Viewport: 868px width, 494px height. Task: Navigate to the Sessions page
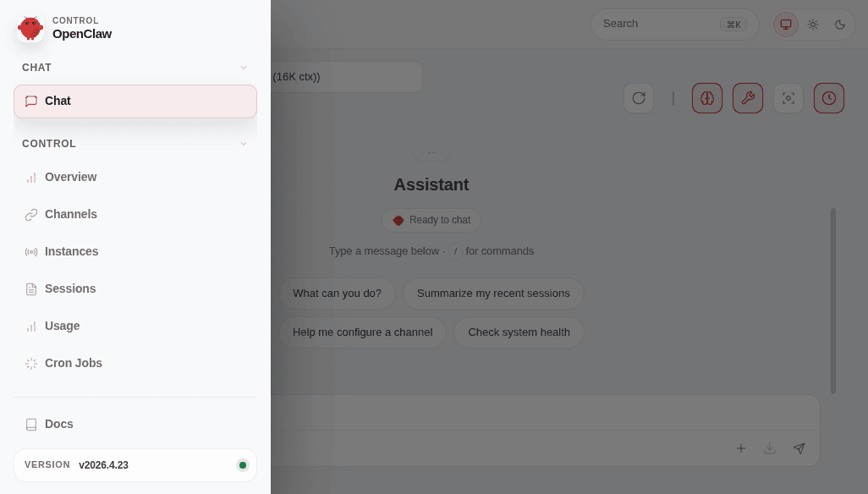(x=70, y=288)
